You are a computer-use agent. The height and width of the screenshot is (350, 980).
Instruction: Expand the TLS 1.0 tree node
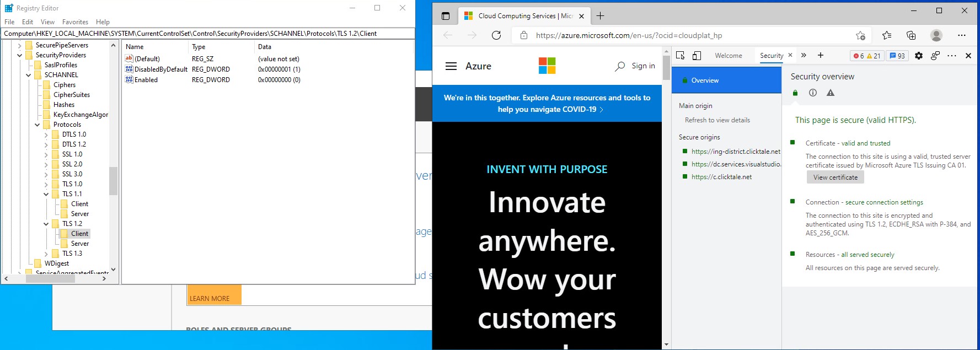click(x=46, y=184)
